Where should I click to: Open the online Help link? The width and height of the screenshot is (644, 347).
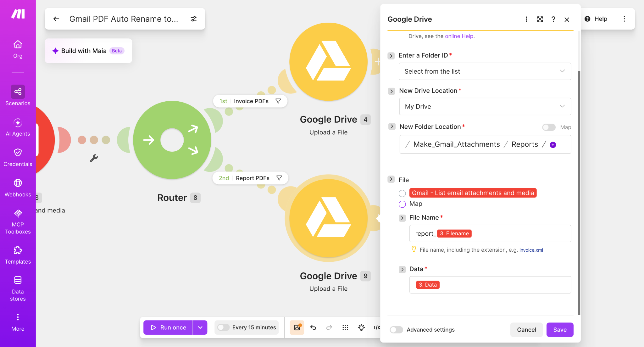(x=459, y=36)
